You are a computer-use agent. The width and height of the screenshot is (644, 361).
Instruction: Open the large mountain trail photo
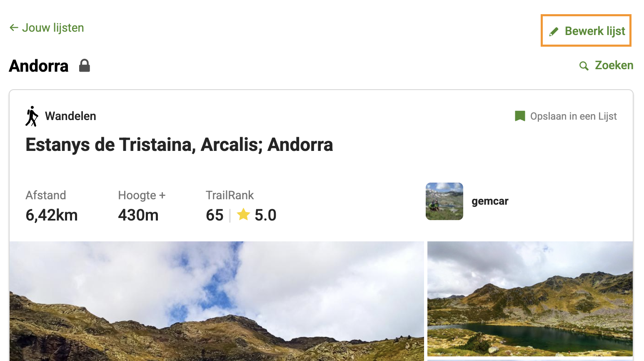(217, 301)
